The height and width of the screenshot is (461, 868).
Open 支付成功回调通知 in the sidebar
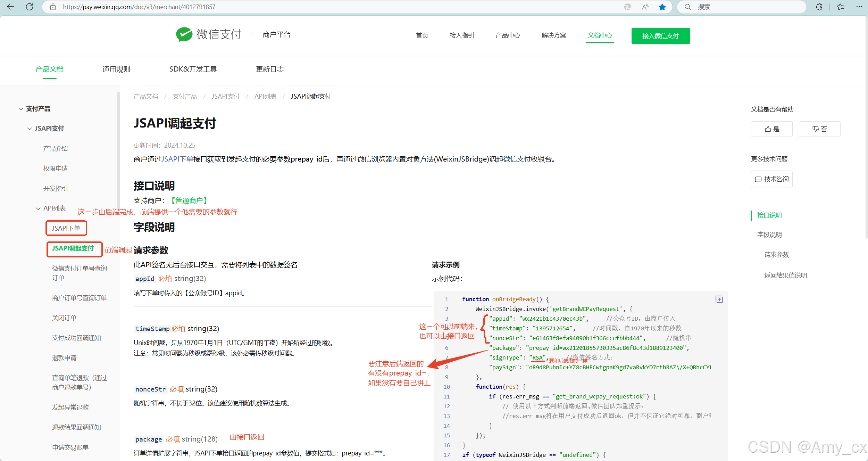(76, 338)
